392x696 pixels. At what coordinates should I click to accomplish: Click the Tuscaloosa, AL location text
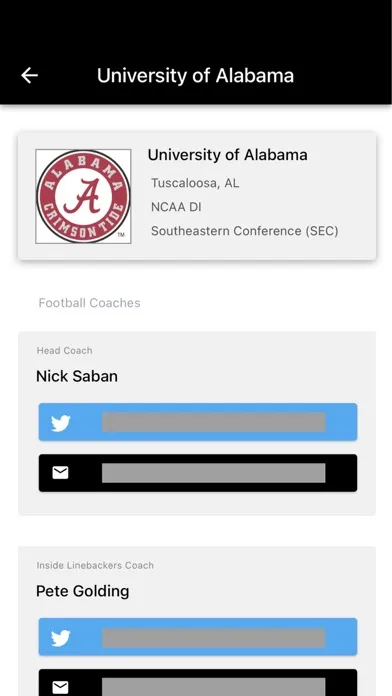195,183
